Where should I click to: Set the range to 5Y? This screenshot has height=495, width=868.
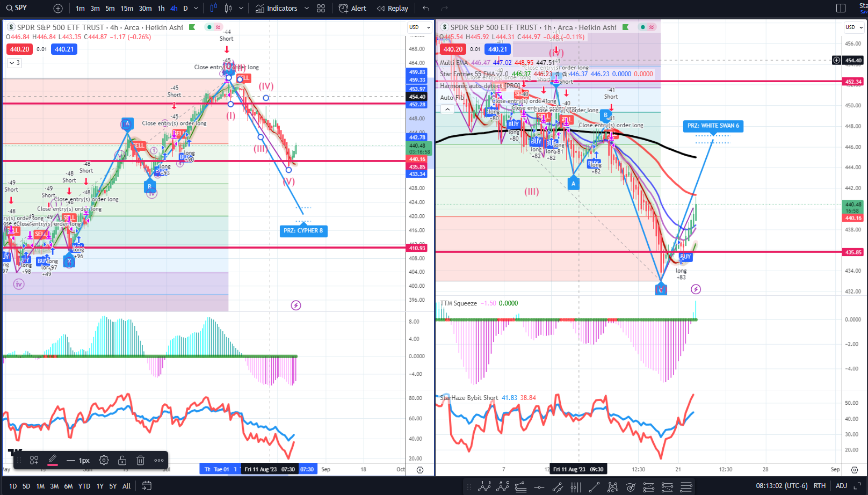tap(113, 486)
